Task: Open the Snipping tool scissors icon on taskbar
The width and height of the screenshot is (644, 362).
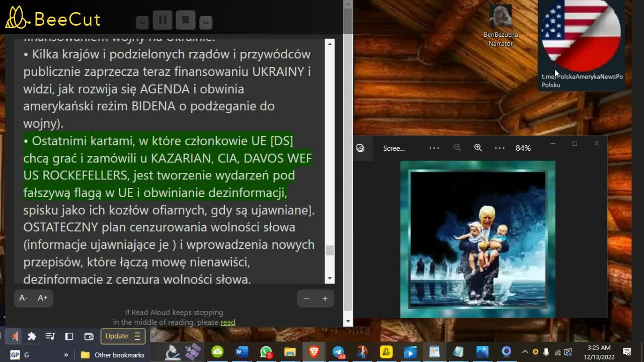Action: pos(362,352)
